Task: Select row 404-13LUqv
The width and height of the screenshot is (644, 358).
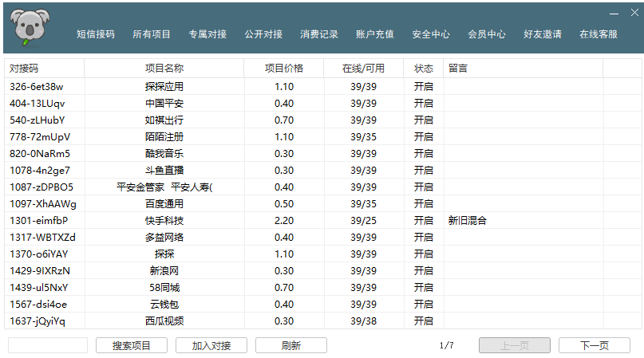Action: pos(323,104)
